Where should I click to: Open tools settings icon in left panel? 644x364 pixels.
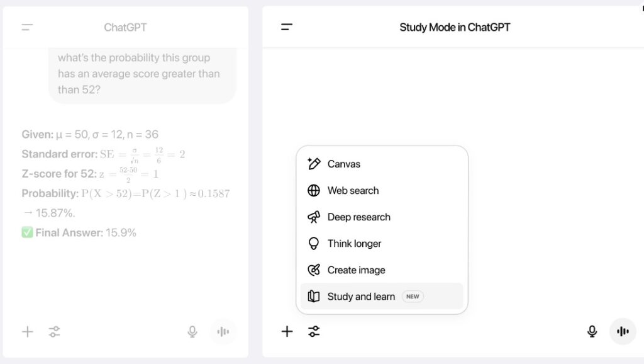tap(55, 331)
